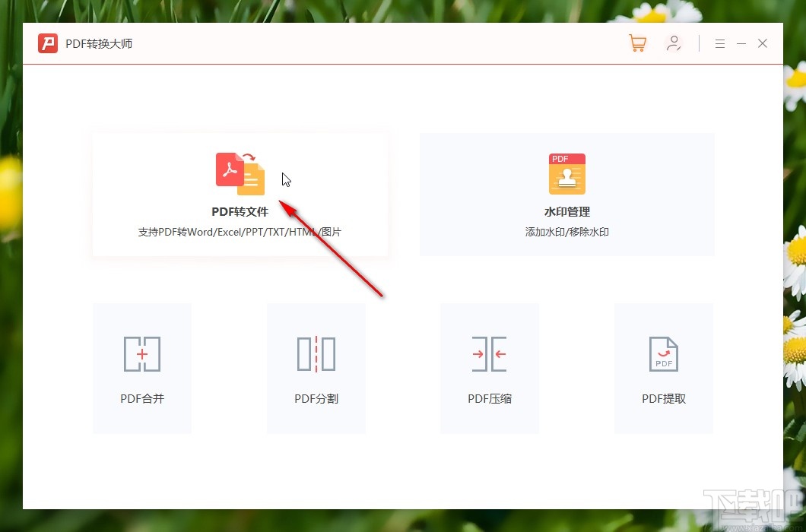Click the PDF转换大师 app logo
Screen dimensions: 806x532
[x=48, y=43]
